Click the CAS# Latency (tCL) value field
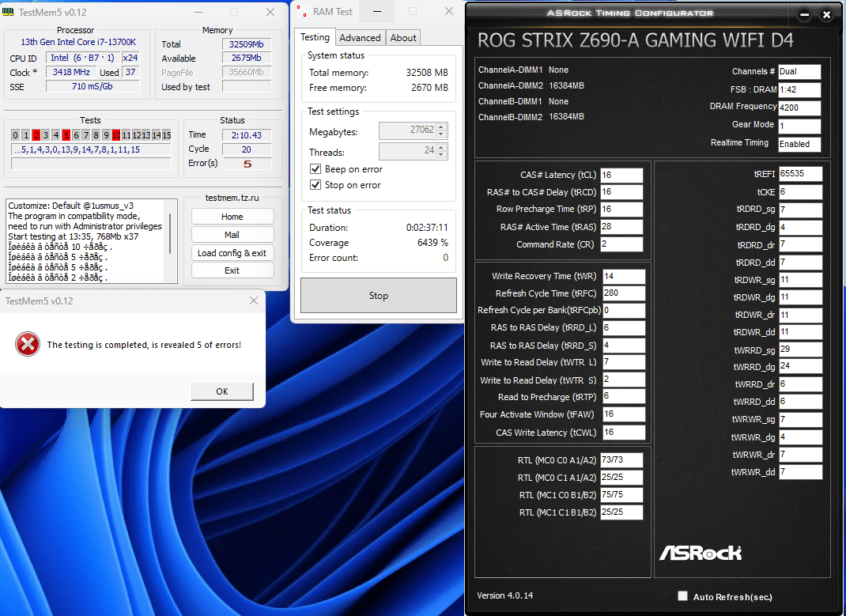This screenshot has height=616, width=846. pos(621,175)
